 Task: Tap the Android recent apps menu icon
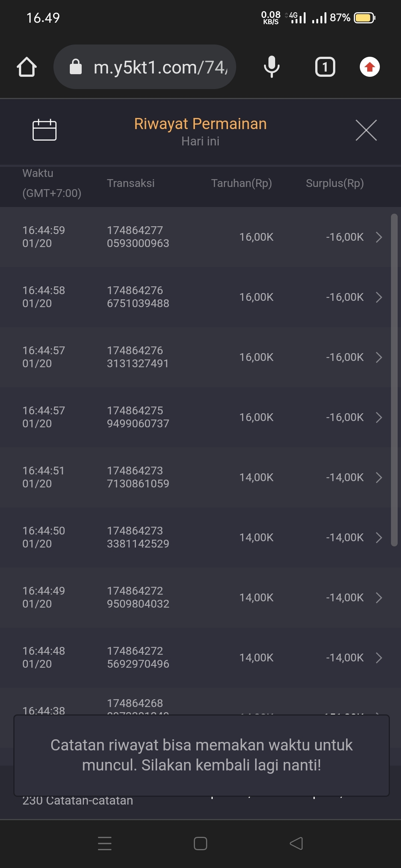[105, 843]
